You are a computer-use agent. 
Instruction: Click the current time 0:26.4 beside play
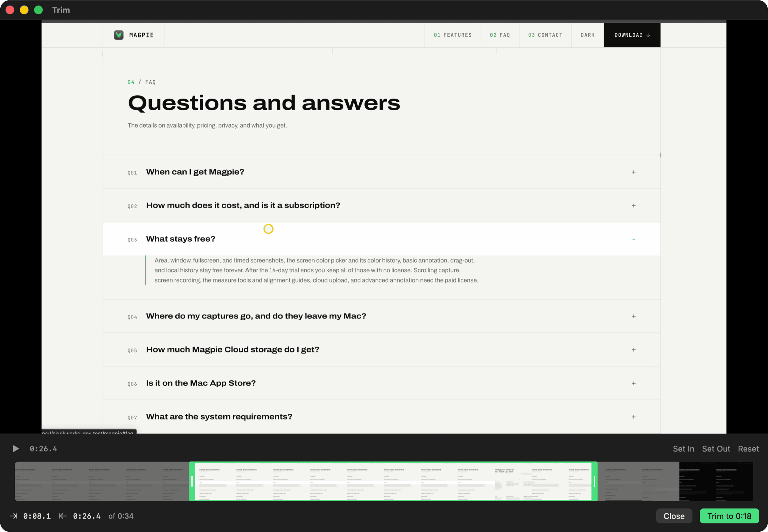pos(44,449)
